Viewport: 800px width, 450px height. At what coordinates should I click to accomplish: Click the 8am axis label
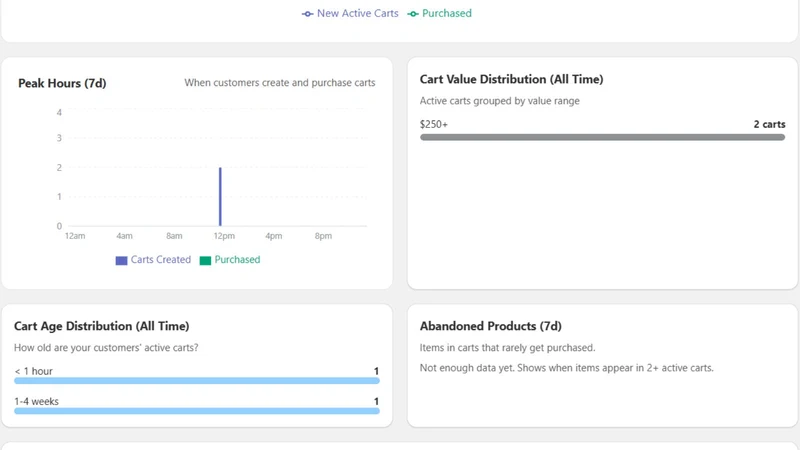tap(174, 236)
